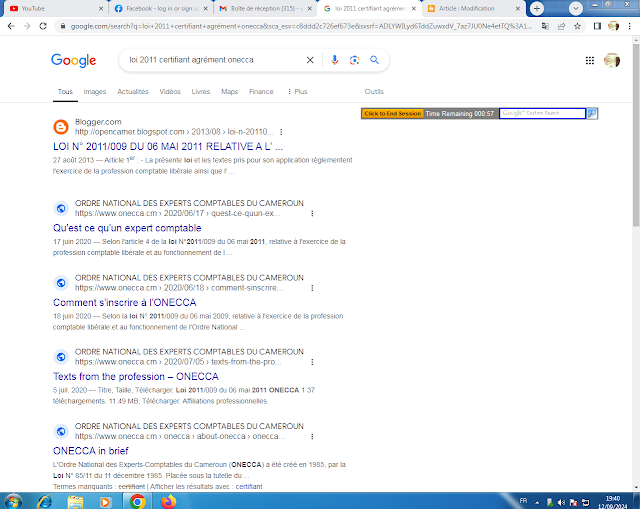Open File Explorer from the taskbar
The width and height of the screenshot is (640, 509).
tap(75, 501)
